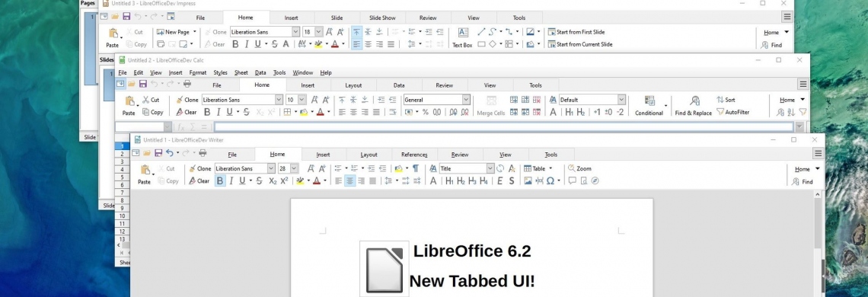The width and height of the screenshot is (868, 297).
Task: Click the Save icon in Writer
Action: coord(158,153)
